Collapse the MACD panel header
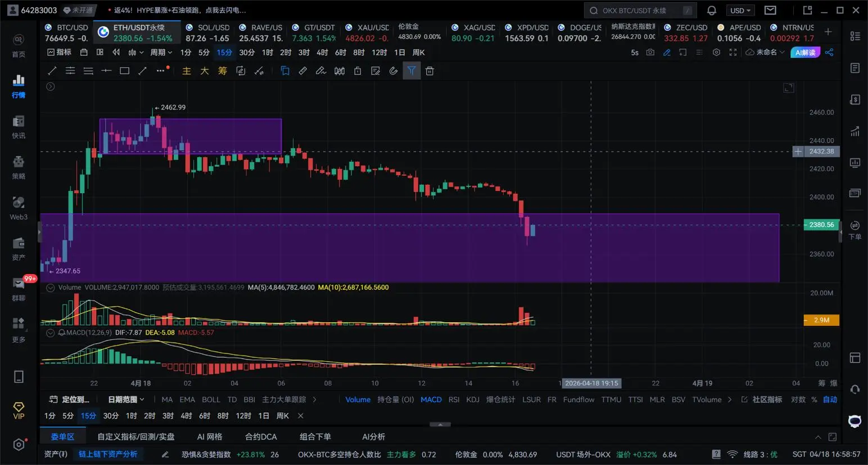The image size is (868, 465). 51,332
